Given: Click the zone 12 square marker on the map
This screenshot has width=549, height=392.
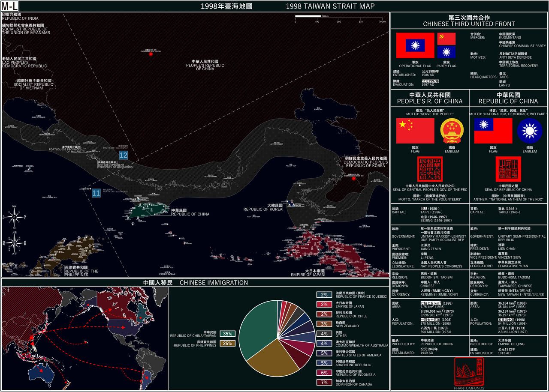Looking at the screenshot, I should 124,155.
